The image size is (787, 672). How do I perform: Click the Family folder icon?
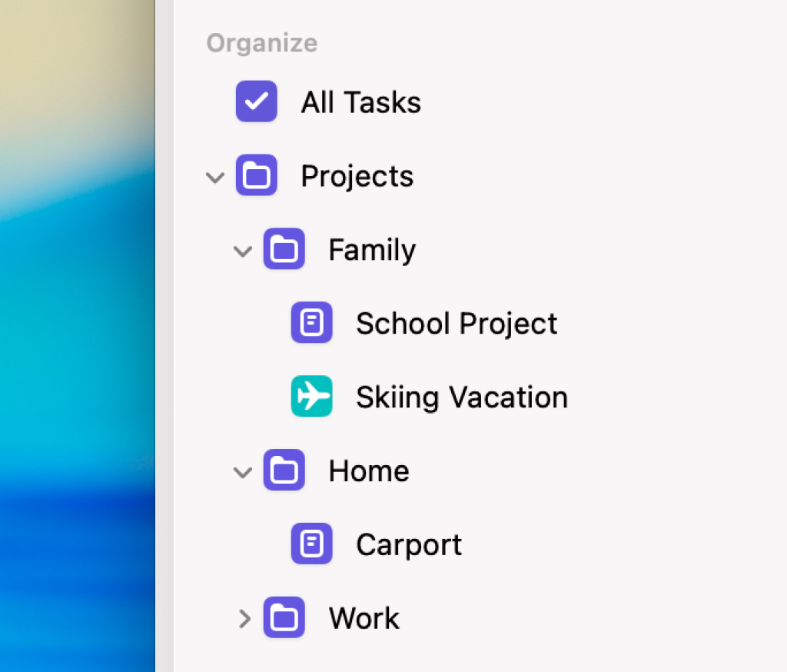284,249
